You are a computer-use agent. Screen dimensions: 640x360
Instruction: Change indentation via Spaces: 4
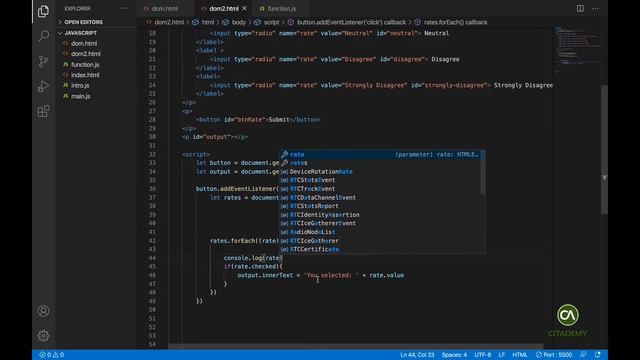point(454,355)
